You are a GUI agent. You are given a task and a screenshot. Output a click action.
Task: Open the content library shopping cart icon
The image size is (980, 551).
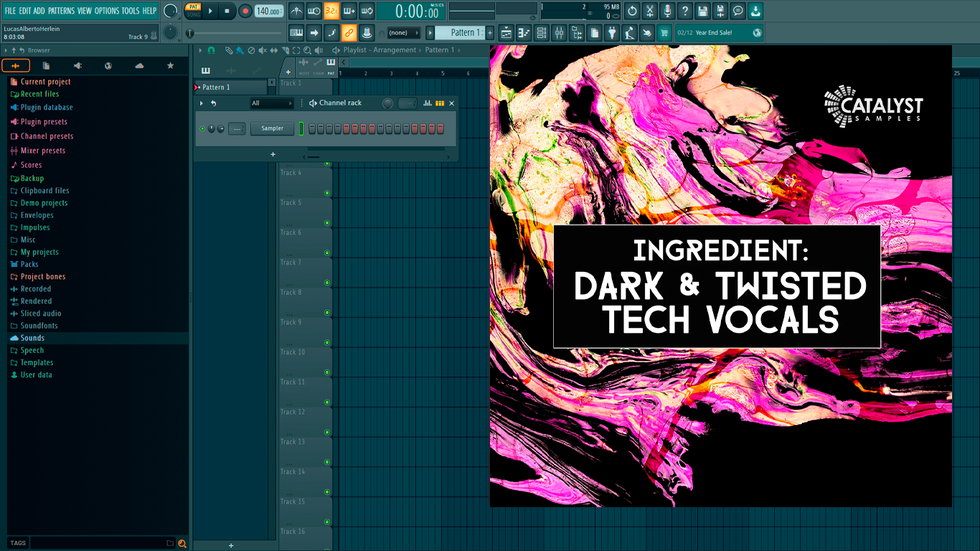click(664, 32)
